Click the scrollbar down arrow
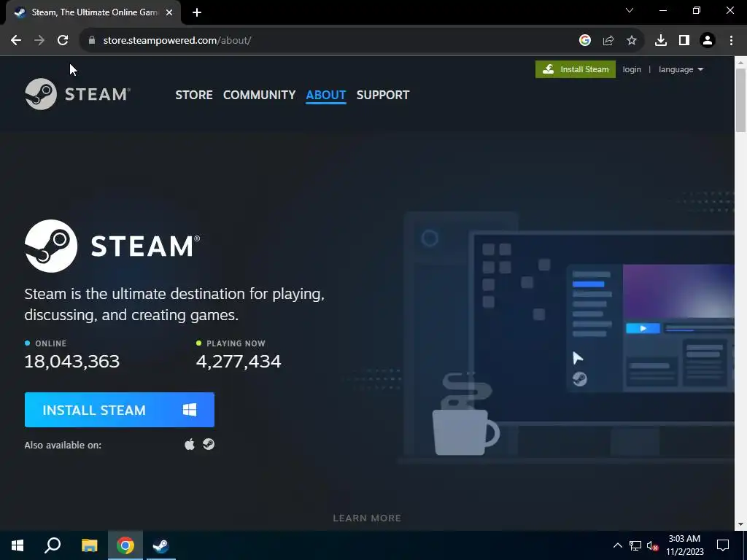The image size is (747, 560). coord(740,524)
